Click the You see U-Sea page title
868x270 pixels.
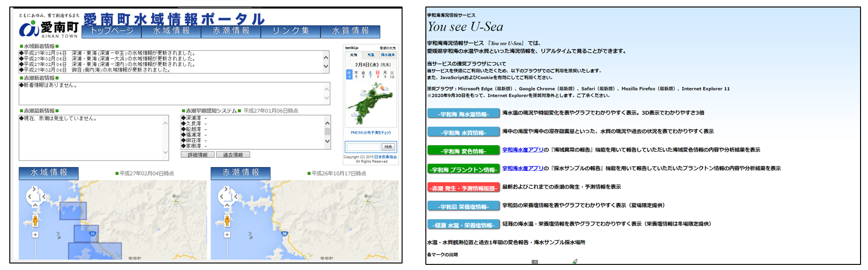(x=465, y=27)
